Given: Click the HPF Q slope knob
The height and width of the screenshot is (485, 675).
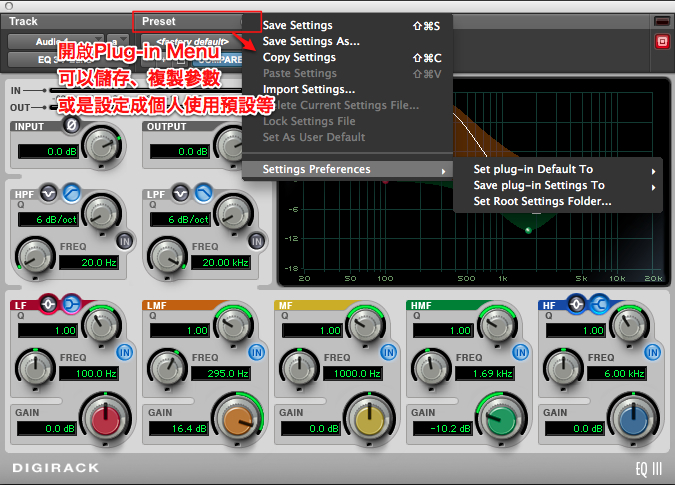Looking at the screenshot, I should point(102,214).
